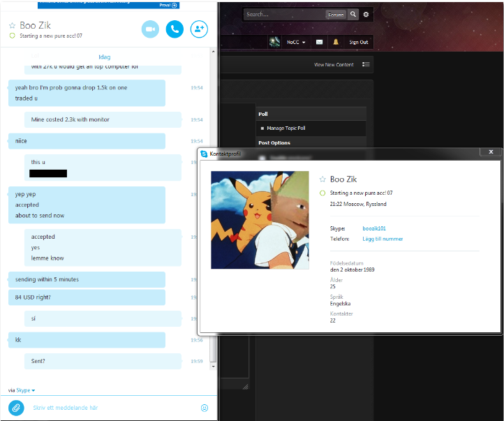Screen dimensions: 504x421
Task: Click the Sign Out link
Action: [x=358, y=42]
